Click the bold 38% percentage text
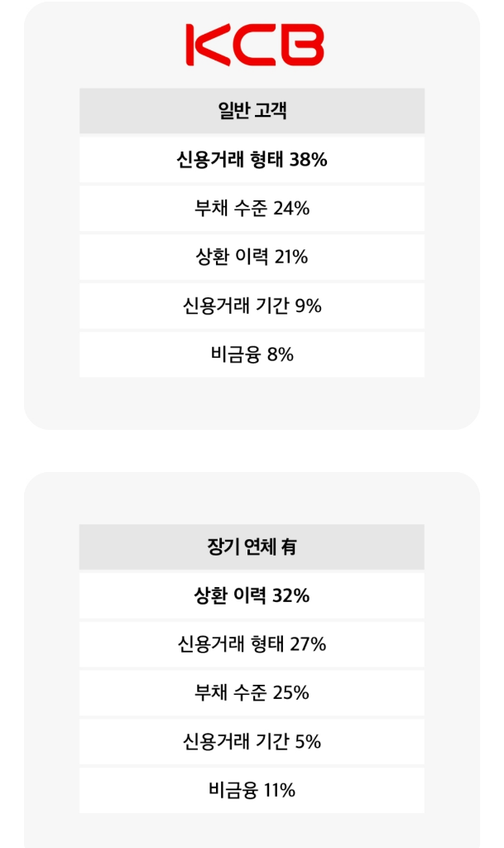 [309, 160]
